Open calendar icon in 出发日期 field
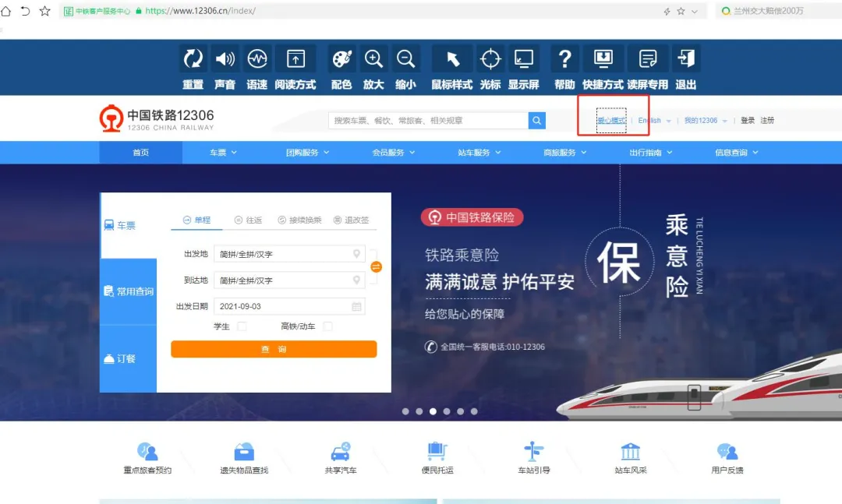The width and height of the screenshot is (842, 504). 356,306
